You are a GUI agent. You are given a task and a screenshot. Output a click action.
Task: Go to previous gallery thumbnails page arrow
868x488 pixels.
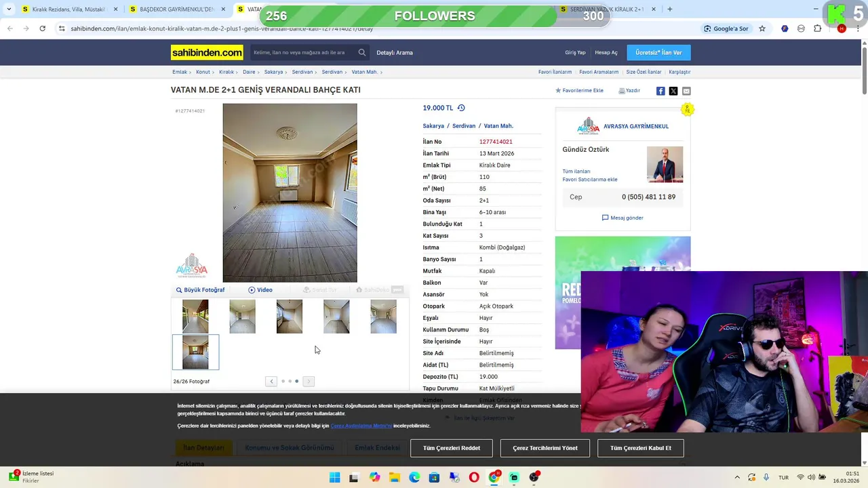pyautogui.click(x=271, y=382)
